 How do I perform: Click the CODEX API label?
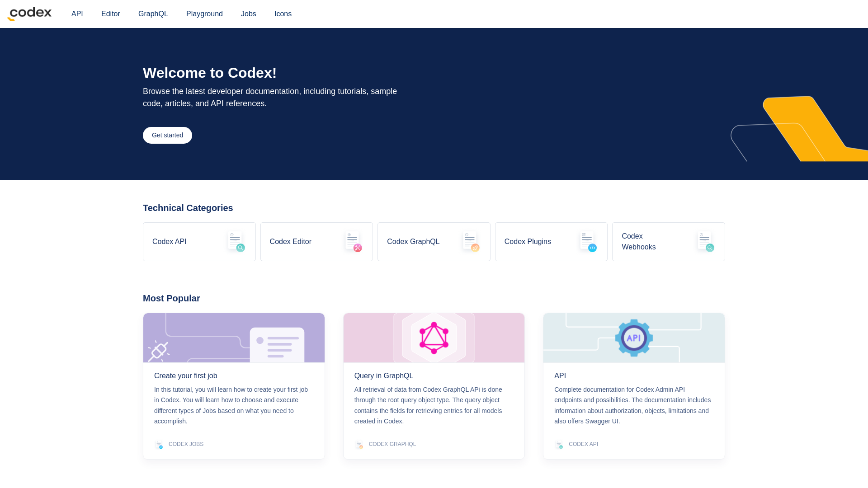point(583,444)
